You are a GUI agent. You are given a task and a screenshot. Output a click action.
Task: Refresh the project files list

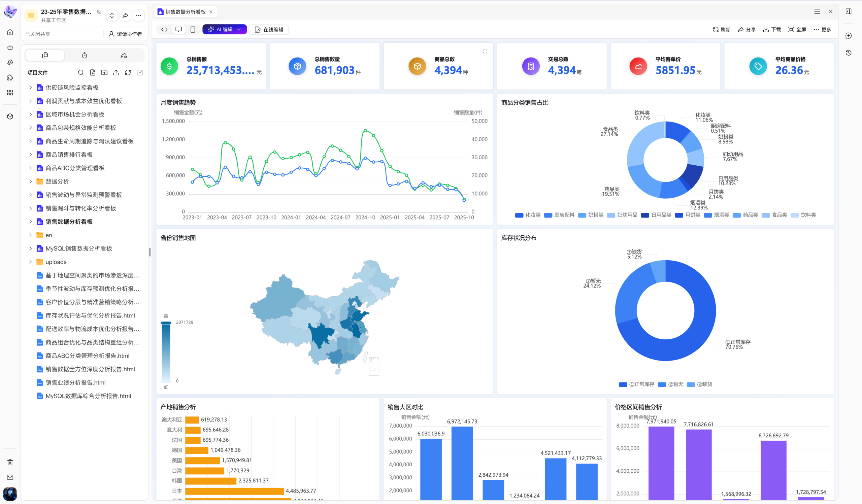(128, 72)
